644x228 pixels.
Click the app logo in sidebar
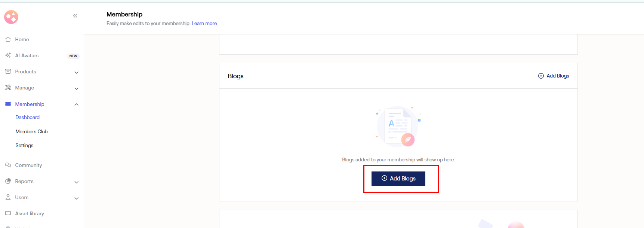point(11,17)
